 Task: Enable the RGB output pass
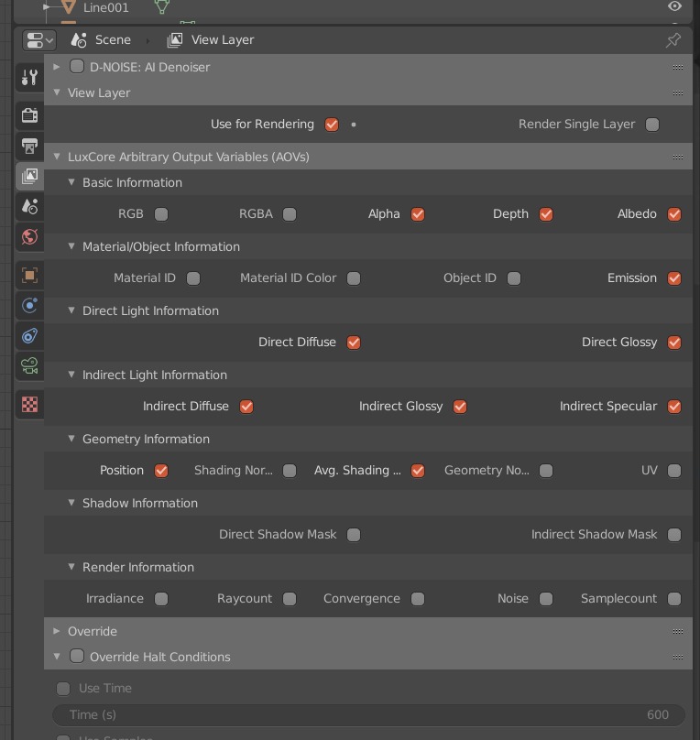[161, 213]
